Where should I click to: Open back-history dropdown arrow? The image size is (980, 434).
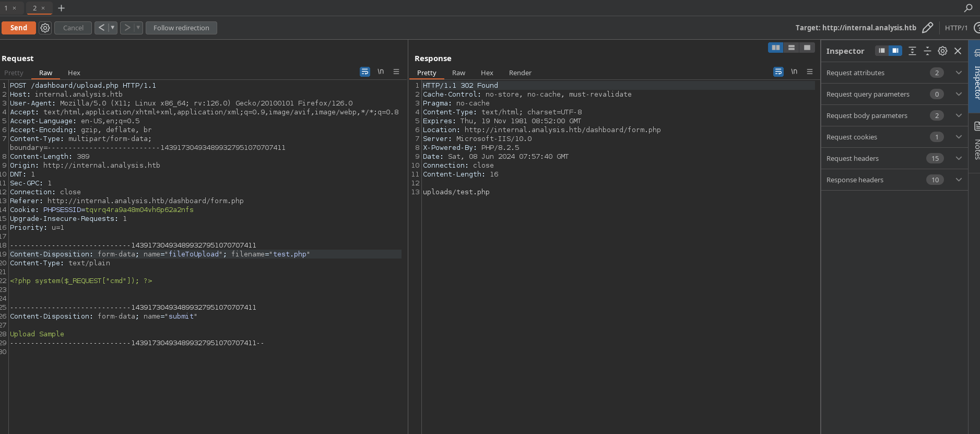point(112,28)
